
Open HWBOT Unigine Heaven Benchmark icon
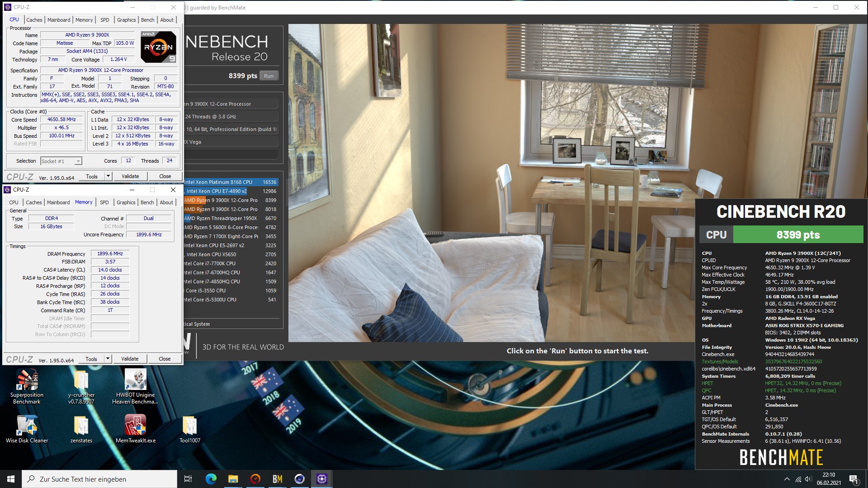click(x=135, y=386)
